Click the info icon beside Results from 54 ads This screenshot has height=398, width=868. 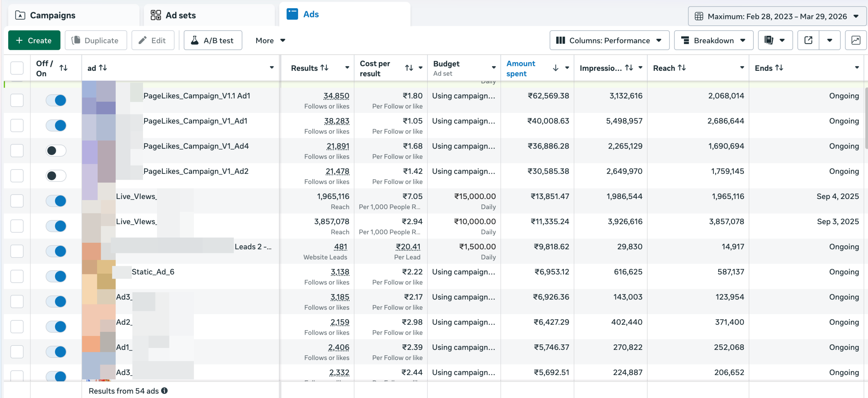(165, 391)
